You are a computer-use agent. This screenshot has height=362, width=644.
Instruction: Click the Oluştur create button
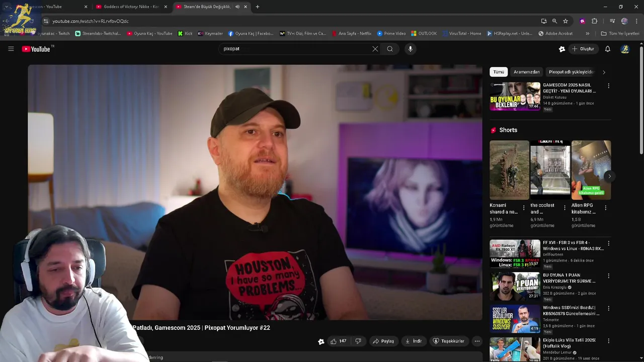coord(583,49)
